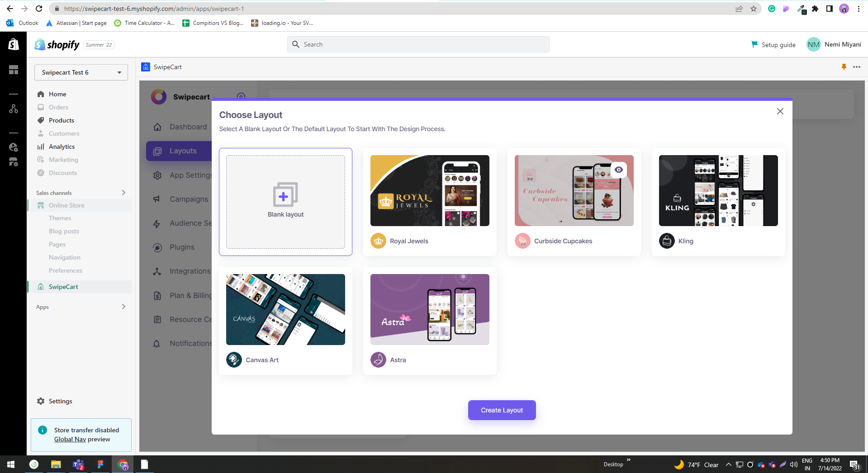Click the Swipecart circular logo
The height and width of the screenshot is (473, 868).
click(159, 97)
